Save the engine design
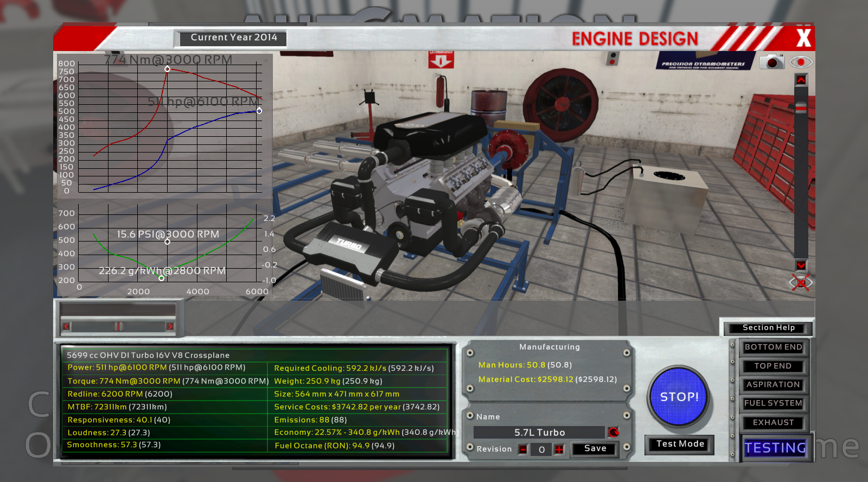Screen dimensions: 868x482 coord(595,448)
